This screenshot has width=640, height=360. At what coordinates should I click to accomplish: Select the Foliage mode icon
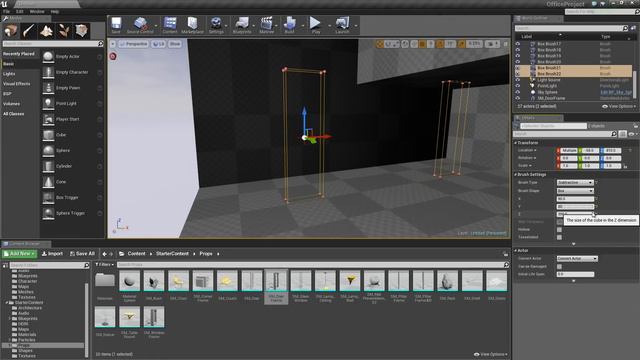(x=64, y=31)
